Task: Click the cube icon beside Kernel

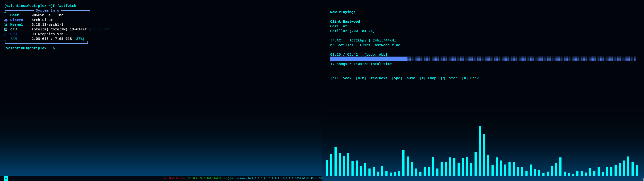Action: click(5, 25)
